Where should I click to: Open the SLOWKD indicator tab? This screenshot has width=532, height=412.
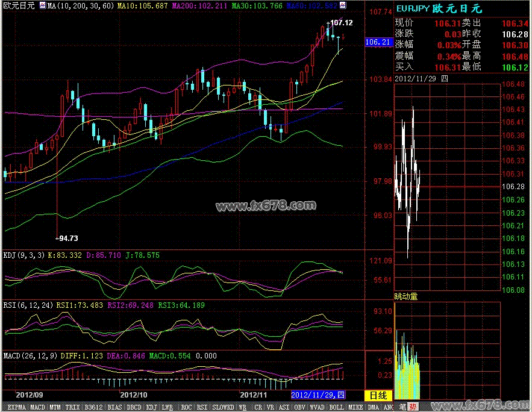coord(224,407)
